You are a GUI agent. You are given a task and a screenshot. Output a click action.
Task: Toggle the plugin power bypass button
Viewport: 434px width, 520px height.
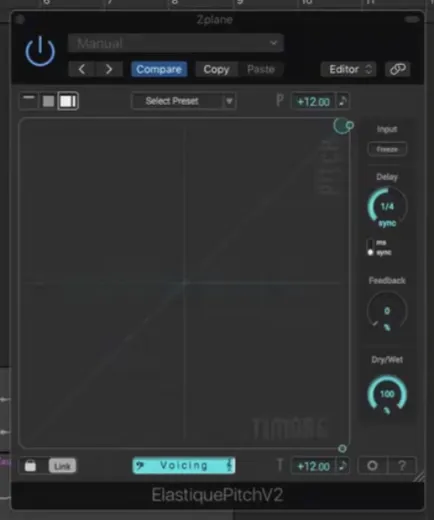click(40, 52)
